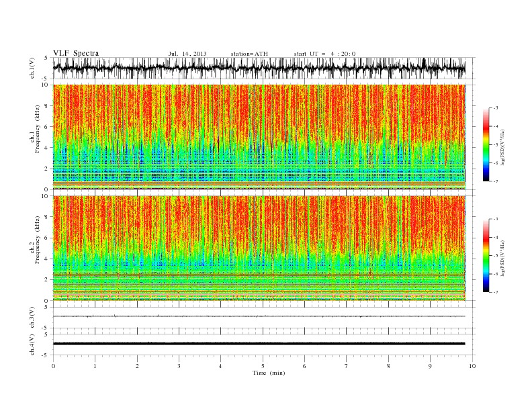Click the '-7' value on lower color bar

[x=495, y=292]
